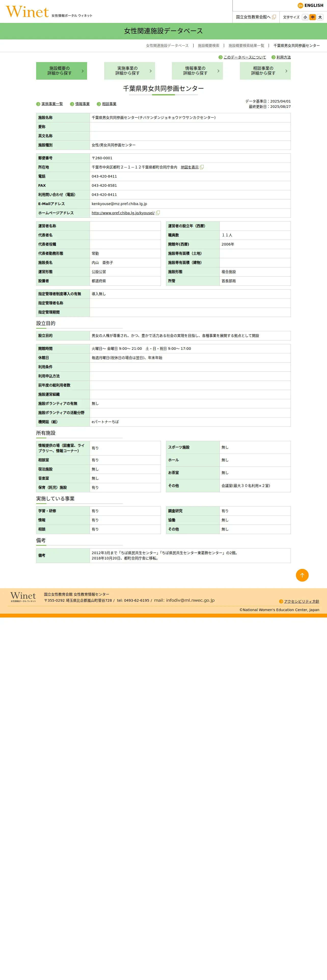The width and height of the screenshot is (327, 980).
Task: Set font size to 小
Action: [x=305, y=17]
